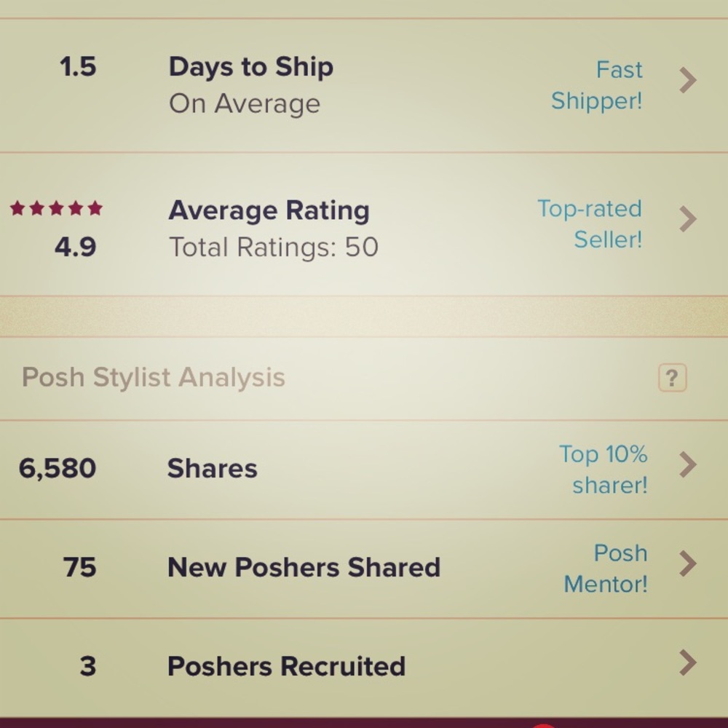Select the Shares row label
Viewport: 728px width, 728px height.
point(213,468)
